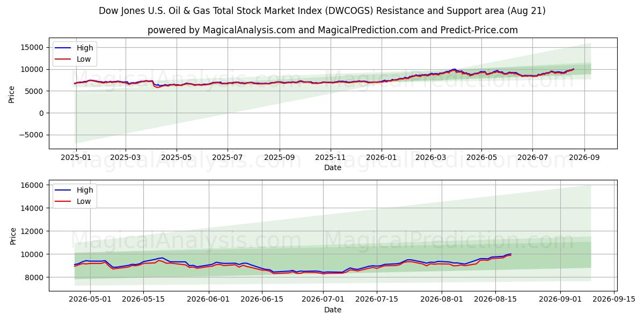The image size is (644, 322).
Task: Click the 2026-07-01 date tick label
Action: [324, 299]
